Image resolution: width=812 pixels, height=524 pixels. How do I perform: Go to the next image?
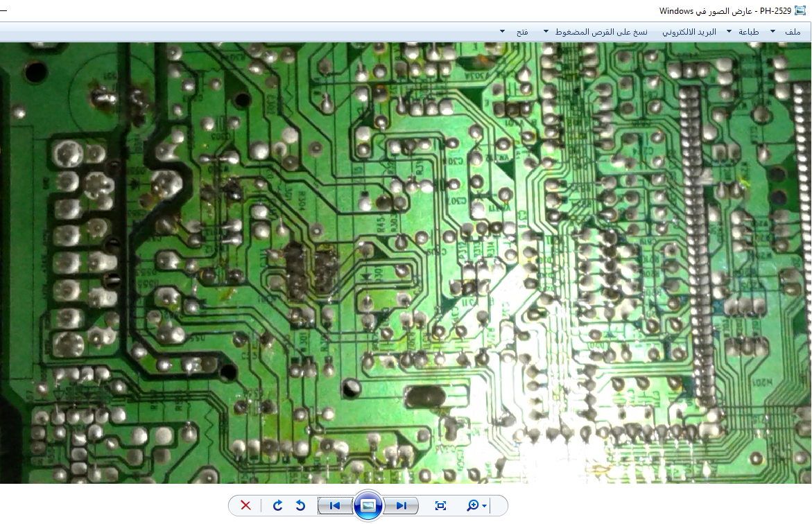click(x=401, y=505)
